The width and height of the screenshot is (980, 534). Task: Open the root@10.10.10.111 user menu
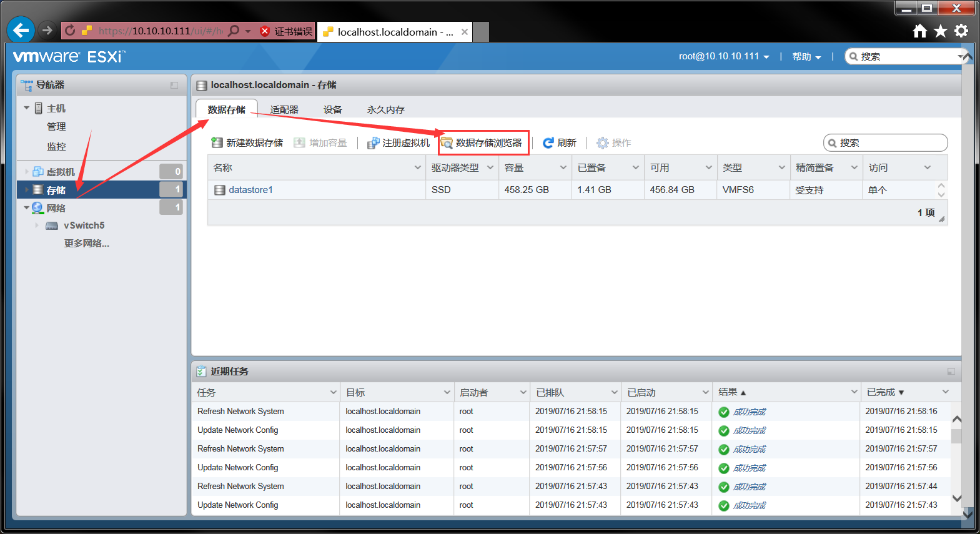724,56
